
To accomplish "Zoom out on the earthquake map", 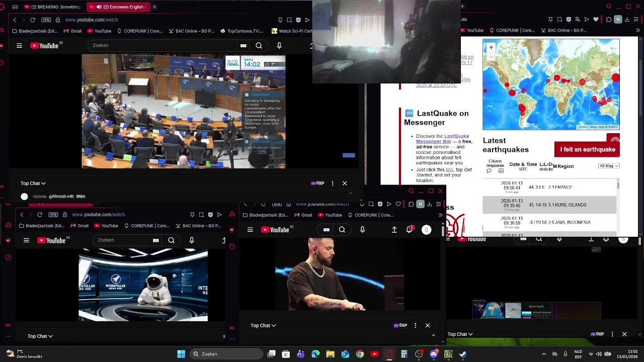I will 491,56.
